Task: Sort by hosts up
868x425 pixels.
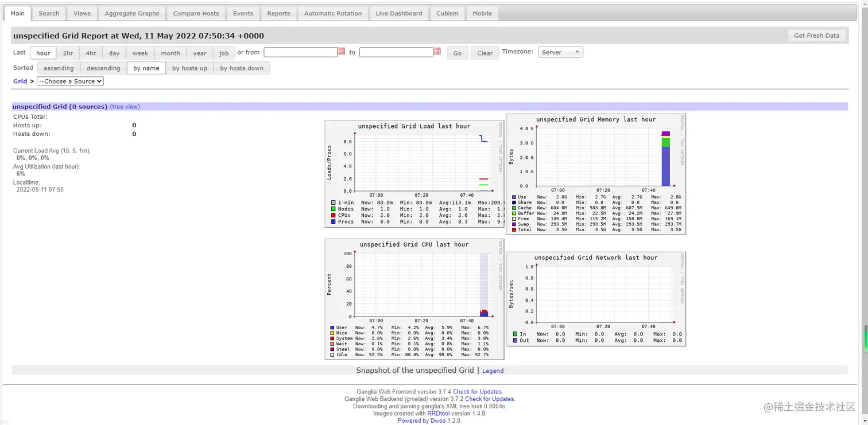Action: coord(189,68)
